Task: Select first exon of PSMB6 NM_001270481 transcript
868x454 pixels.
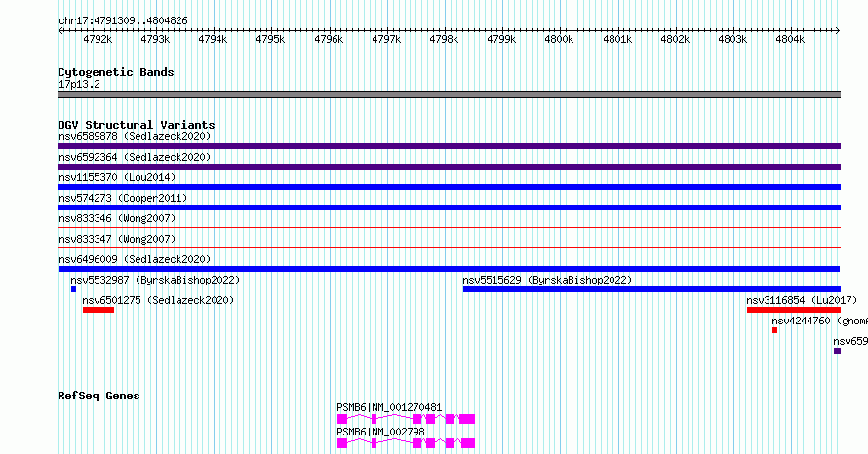Action: coord(342,419)
